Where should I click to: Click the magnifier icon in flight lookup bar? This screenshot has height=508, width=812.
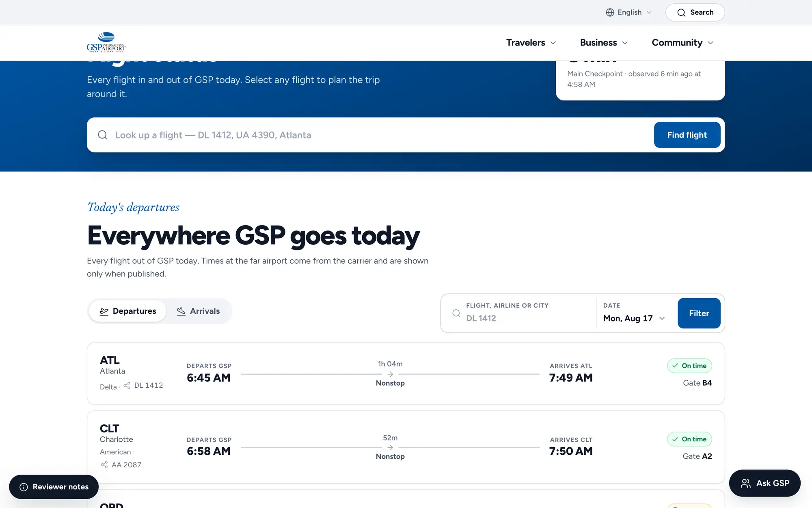click(103, 135)
